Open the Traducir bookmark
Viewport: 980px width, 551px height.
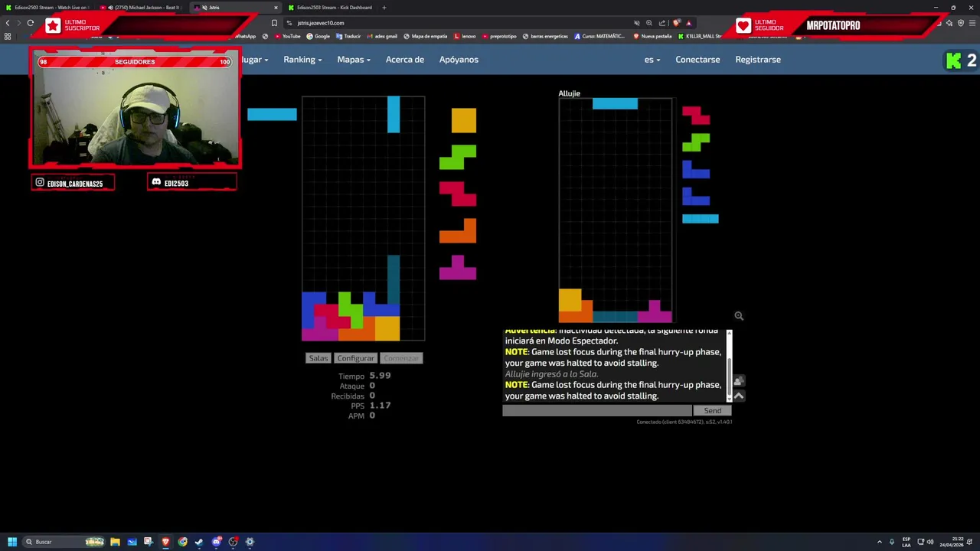point(348,36)
